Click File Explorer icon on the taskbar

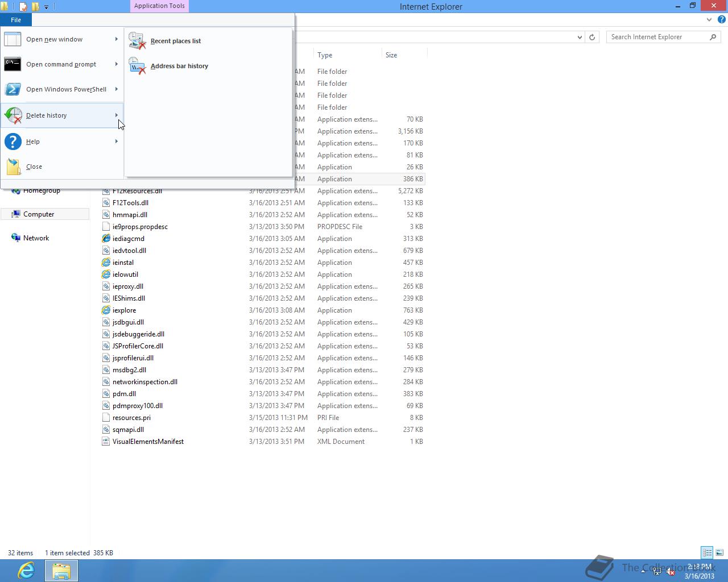click(x=61, y=570)
